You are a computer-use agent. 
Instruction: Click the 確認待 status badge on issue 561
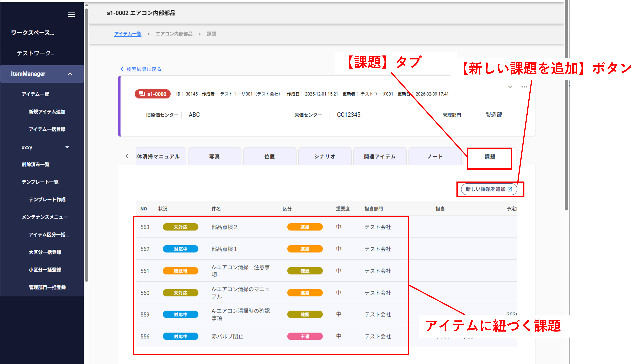coord(180,271)
